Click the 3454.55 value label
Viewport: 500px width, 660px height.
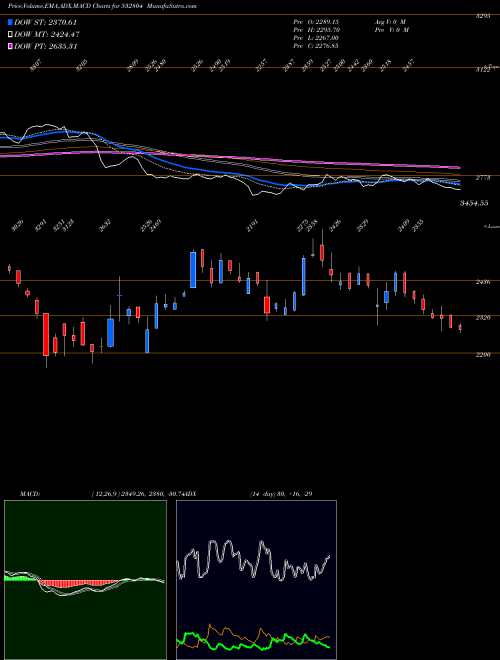pyautogui.click(x=474, y=203)
